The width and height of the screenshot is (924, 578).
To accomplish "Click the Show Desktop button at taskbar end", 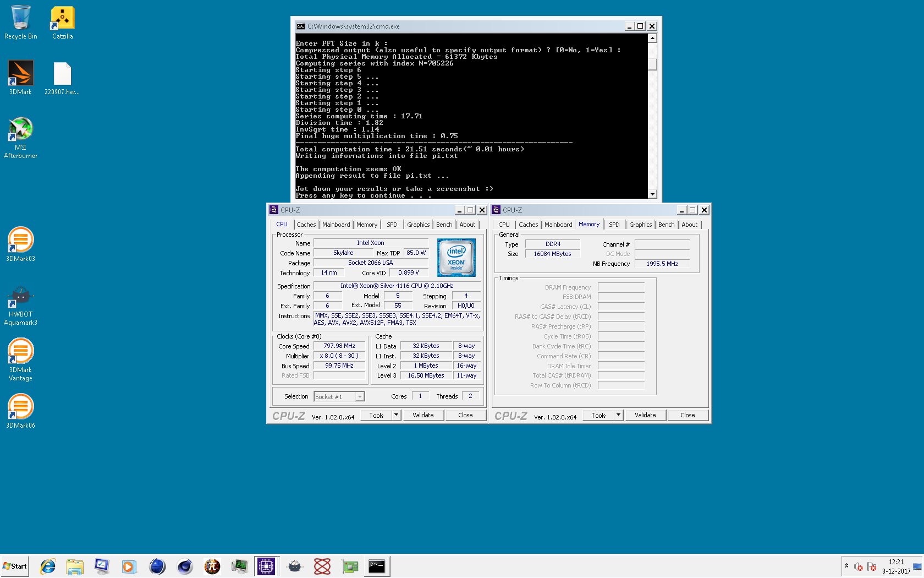I will 917,566.
